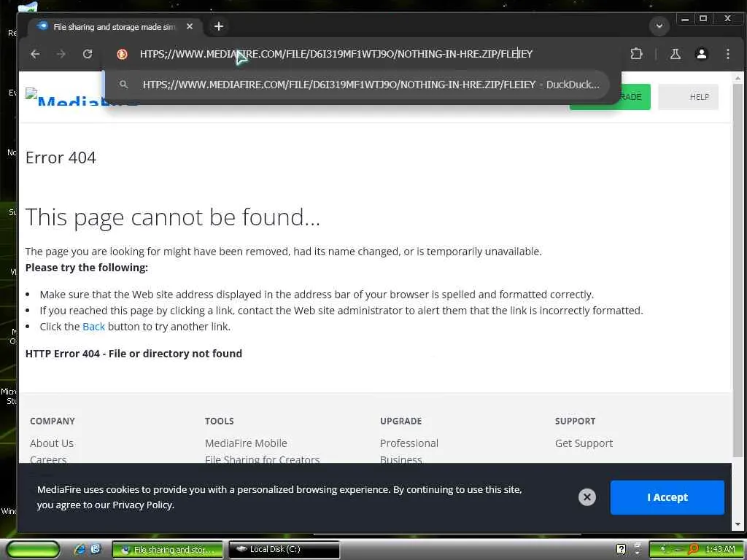The width and height of the screenshot is (747, 560).
Task: Click the HELP button
Action: pos(689,97)
